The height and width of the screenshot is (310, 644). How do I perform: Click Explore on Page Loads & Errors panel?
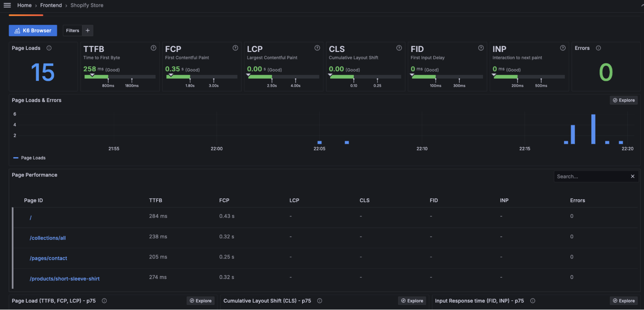click(x=623, y=100)
